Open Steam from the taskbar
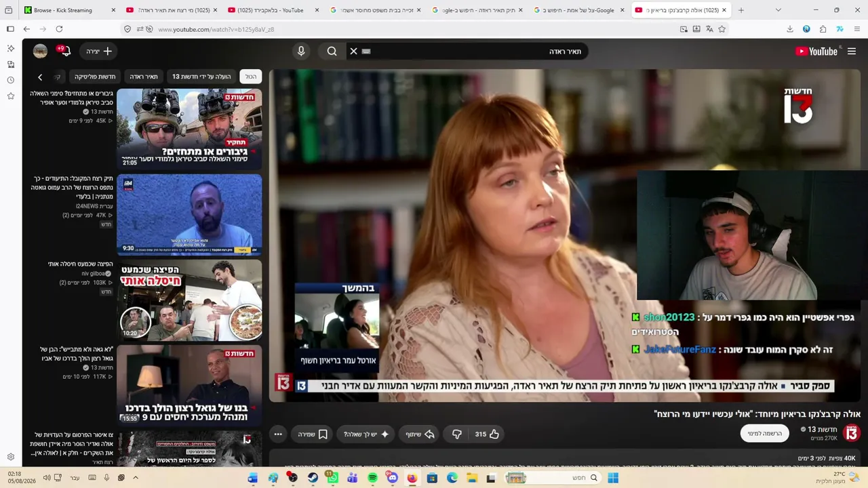Viewport: 868px width, 488px height. tap(313, 478)
